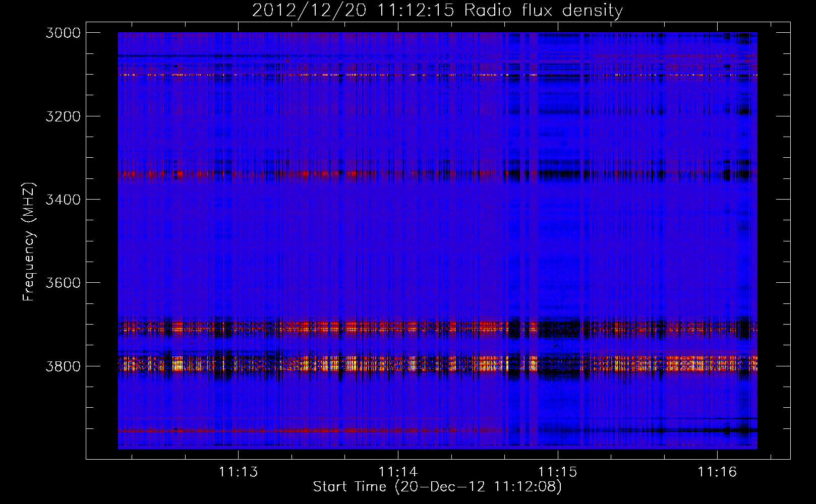
Task: Select the 3000 frequency tick label
Action: click(x=63, y=33)
